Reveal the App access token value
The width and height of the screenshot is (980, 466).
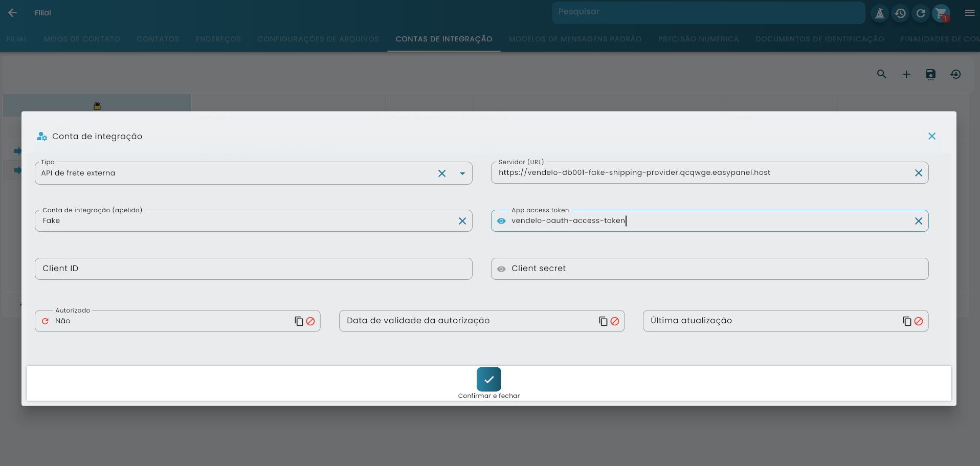click(501, 220)
